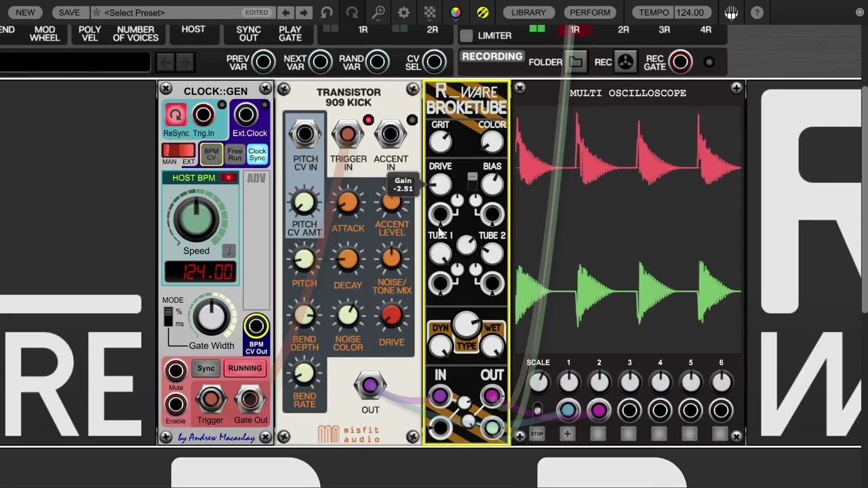Click the TEMPO label button
Viewport: 868px width, 488px height.
tap(654, 12)
